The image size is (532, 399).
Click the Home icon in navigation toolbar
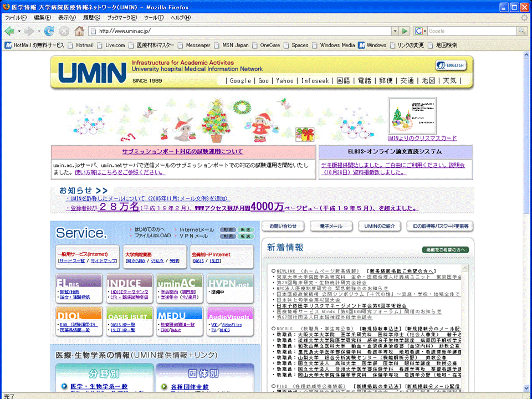click(x=79, y=31)
